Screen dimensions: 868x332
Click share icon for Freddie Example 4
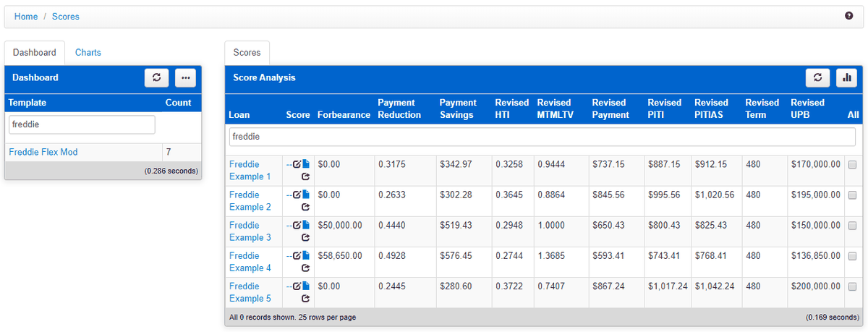coord(305,268)
